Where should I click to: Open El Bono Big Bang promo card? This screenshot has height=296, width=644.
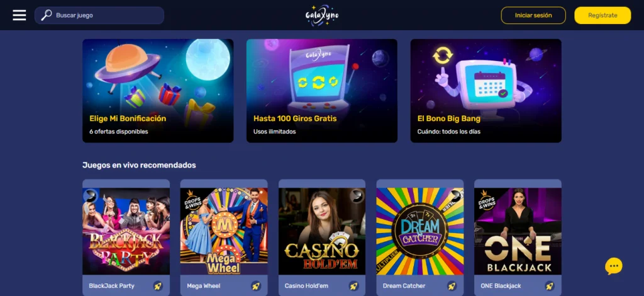[486, 91]
